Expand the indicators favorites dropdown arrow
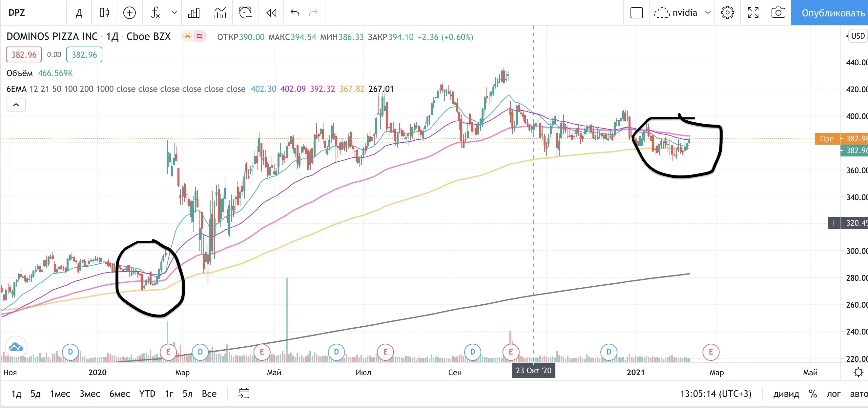868x408 pixels. pos(174,13)
